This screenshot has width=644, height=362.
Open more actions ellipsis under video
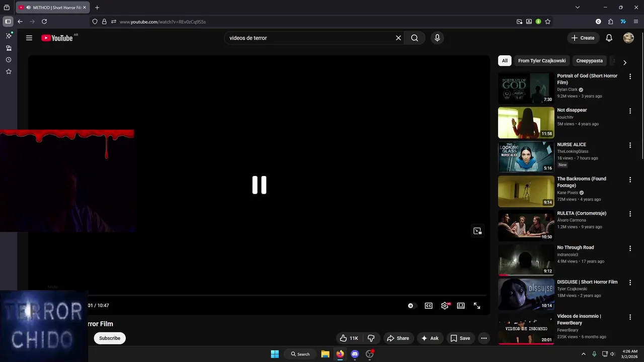tap(484, 338)
